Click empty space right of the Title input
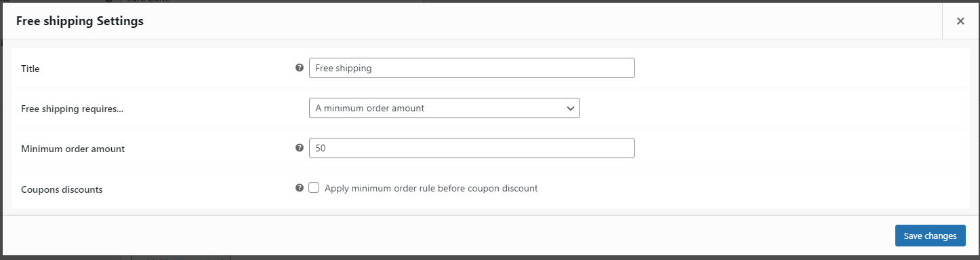The image size is (980, 260). tap(800, 68)
